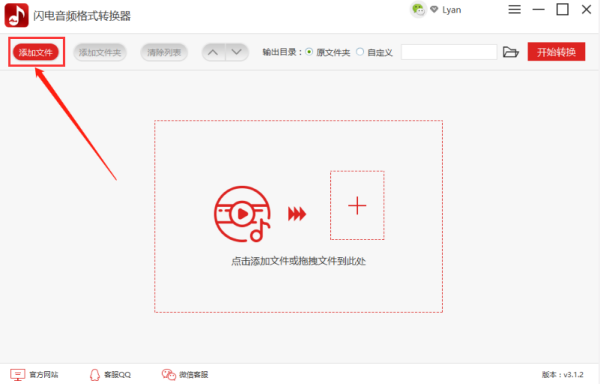Open the QQ customer service penguin icon
The image size is (600, 384).
95,375
